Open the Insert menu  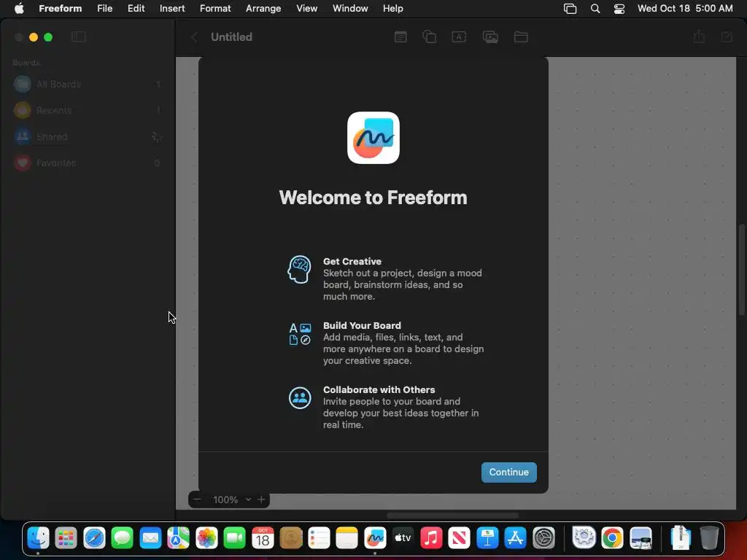point(172,8)
